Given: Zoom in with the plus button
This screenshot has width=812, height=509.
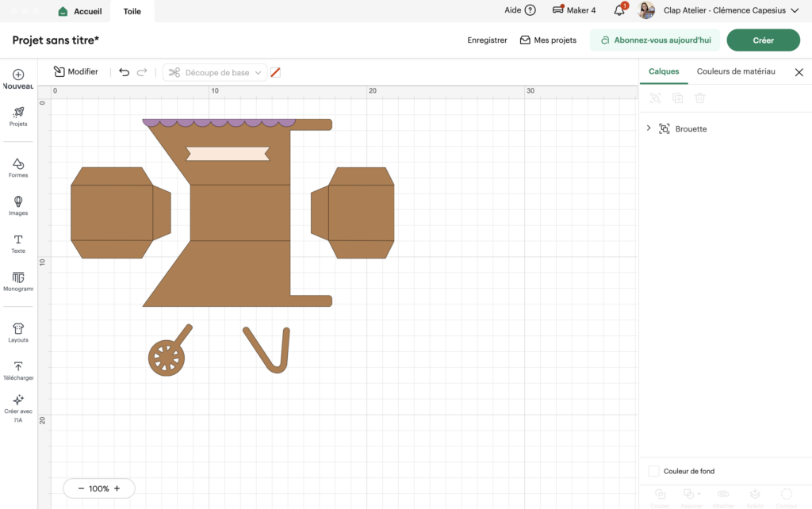Looking at the screenshot, I should pyautogui.click(x=117, y=488).
